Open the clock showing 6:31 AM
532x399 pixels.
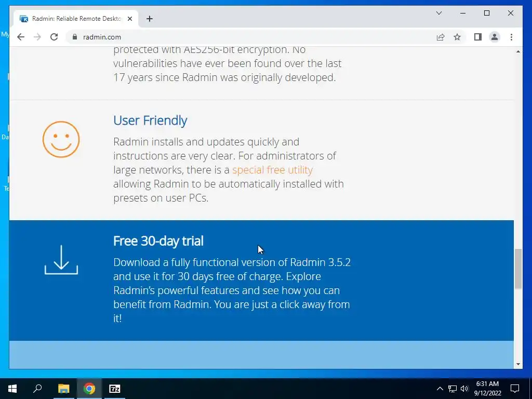[487, 389]
